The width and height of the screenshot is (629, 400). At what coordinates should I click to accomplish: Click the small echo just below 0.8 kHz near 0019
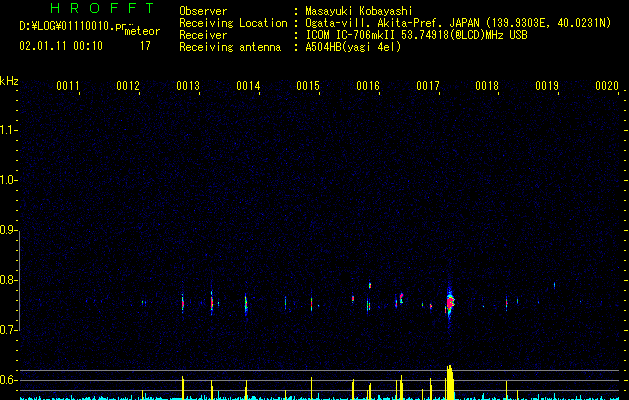[554, 285]
